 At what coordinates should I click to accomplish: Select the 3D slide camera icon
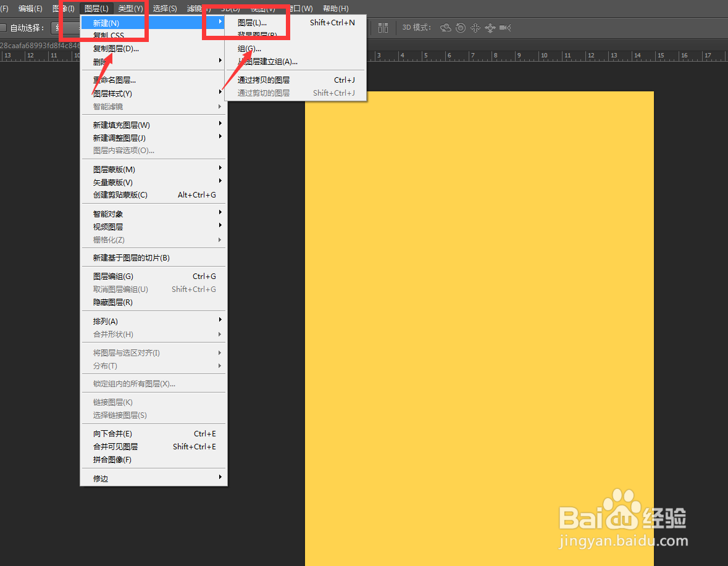(x=490, y=28)
